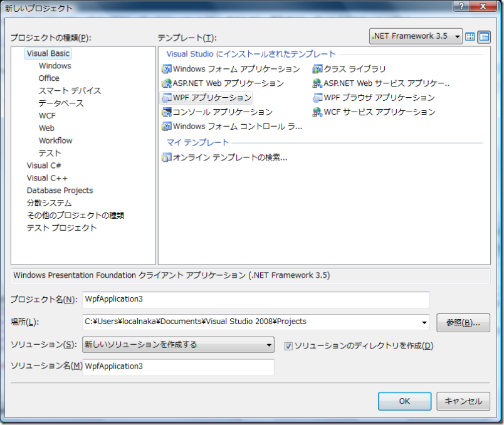Viewport: 504px width, 425px height.
Task: Click Visual Studio にインストールされたテンプレート header
Action: point(251,54)
